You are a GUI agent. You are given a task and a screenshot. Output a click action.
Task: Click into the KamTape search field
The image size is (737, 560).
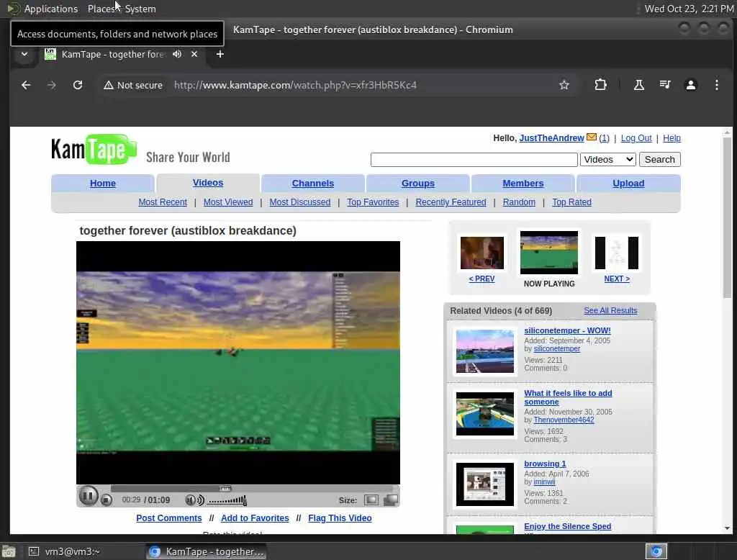pos(474,160)
